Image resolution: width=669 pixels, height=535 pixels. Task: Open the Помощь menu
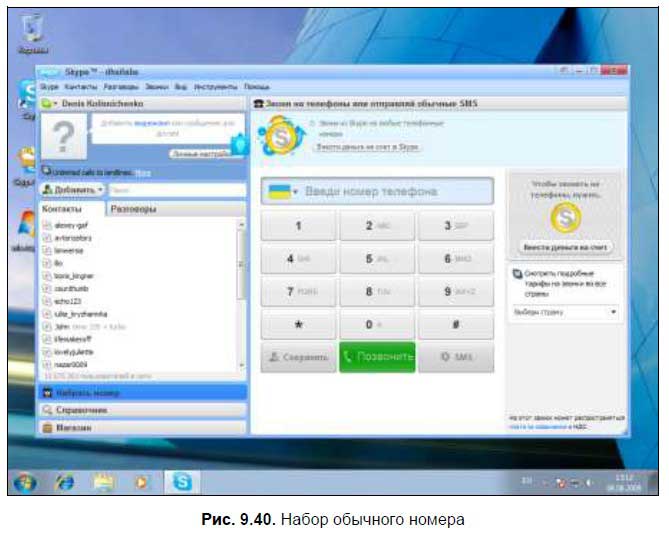click(x=256, y=87)
